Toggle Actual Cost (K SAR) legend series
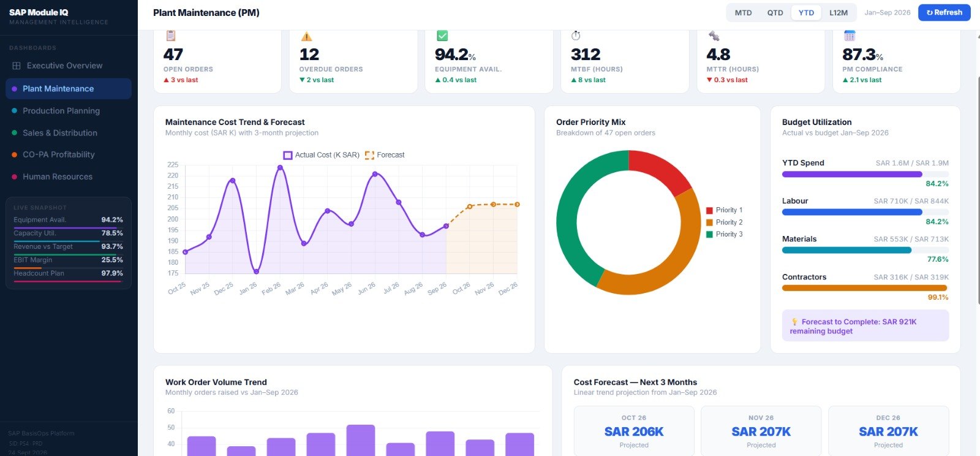 pos(321,155)
